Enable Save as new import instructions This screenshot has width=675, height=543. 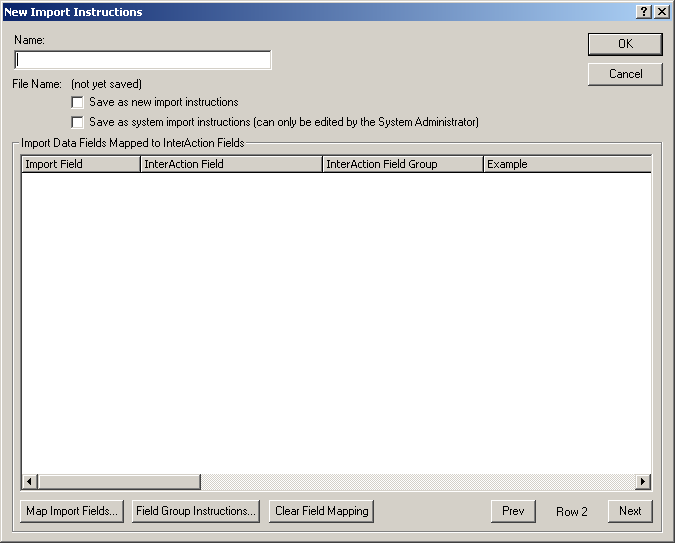coord(78,102)
